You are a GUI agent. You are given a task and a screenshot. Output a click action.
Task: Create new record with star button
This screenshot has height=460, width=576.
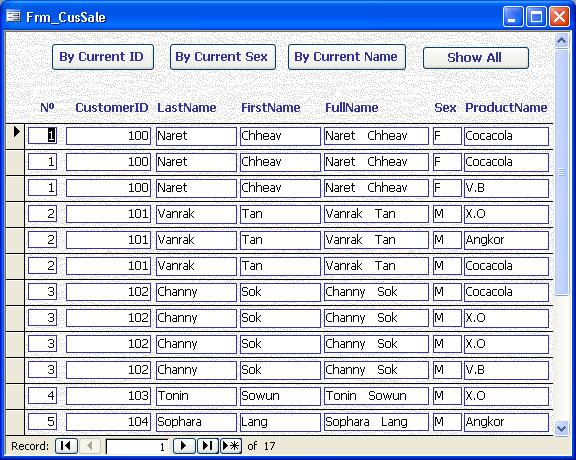point(231,446)
